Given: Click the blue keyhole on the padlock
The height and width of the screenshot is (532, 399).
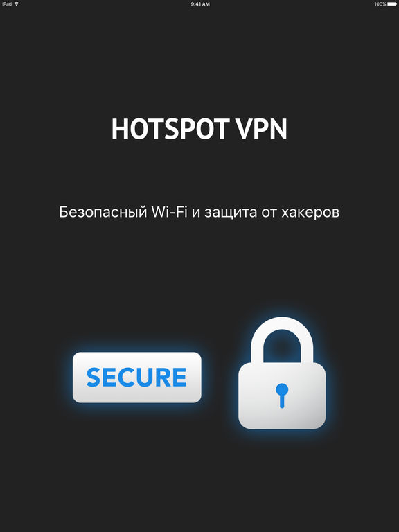Looking at the screenshot, I should tap(282, 396).
